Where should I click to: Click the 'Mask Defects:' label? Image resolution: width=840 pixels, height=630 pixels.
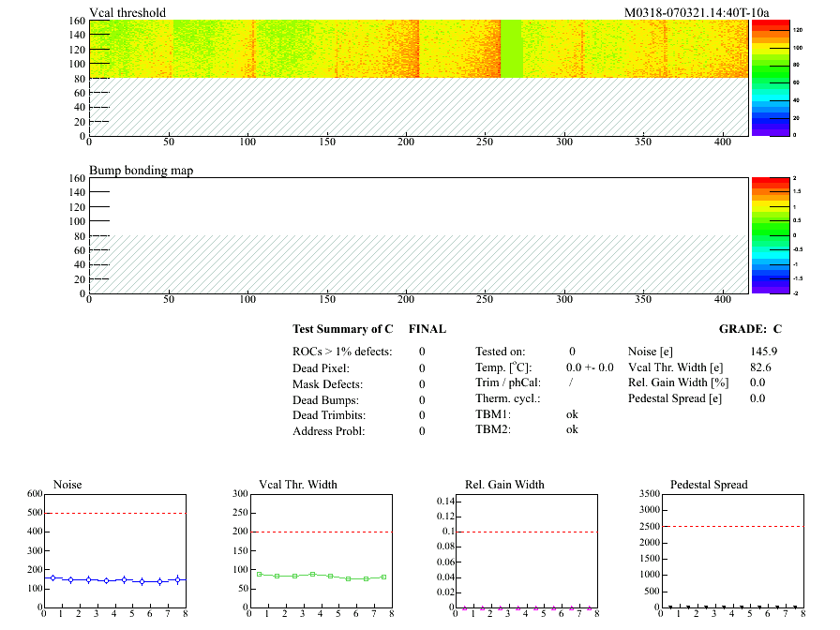click(327, 384)
